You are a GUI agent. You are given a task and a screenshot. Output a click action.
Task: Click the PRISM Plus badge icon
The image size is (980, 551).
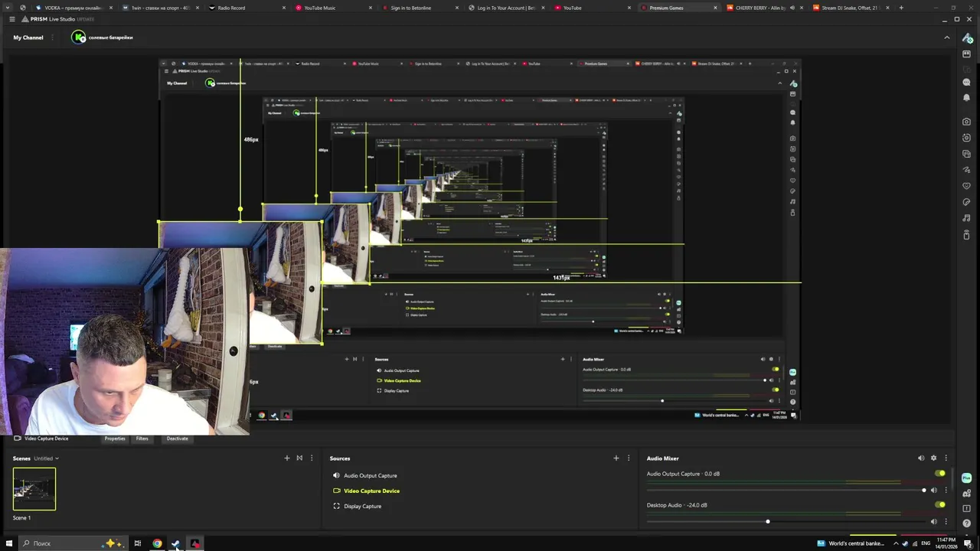(966, 478)
